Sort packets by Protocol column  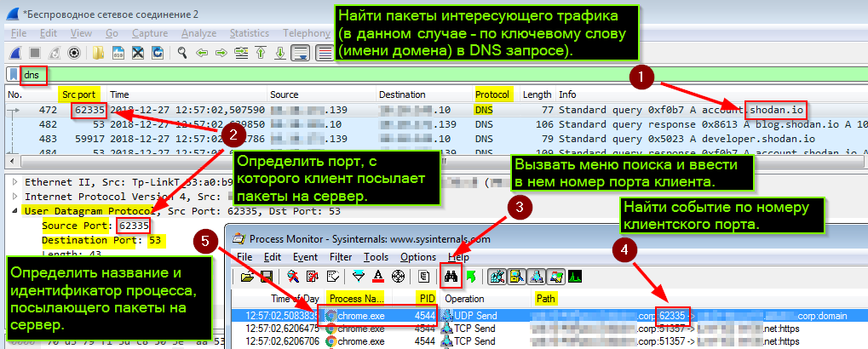pos(492,94)
